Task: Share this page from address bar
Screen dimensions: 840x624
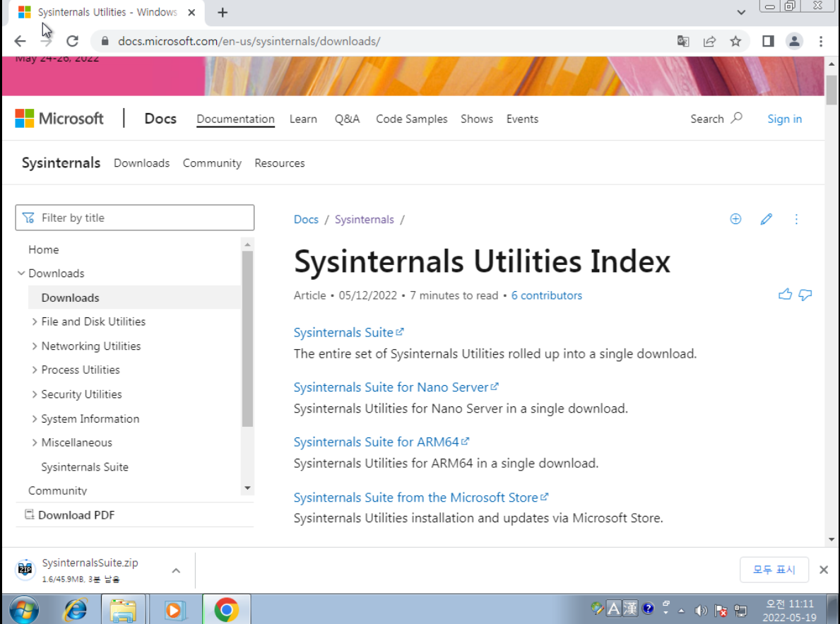Action: (709, 41)
